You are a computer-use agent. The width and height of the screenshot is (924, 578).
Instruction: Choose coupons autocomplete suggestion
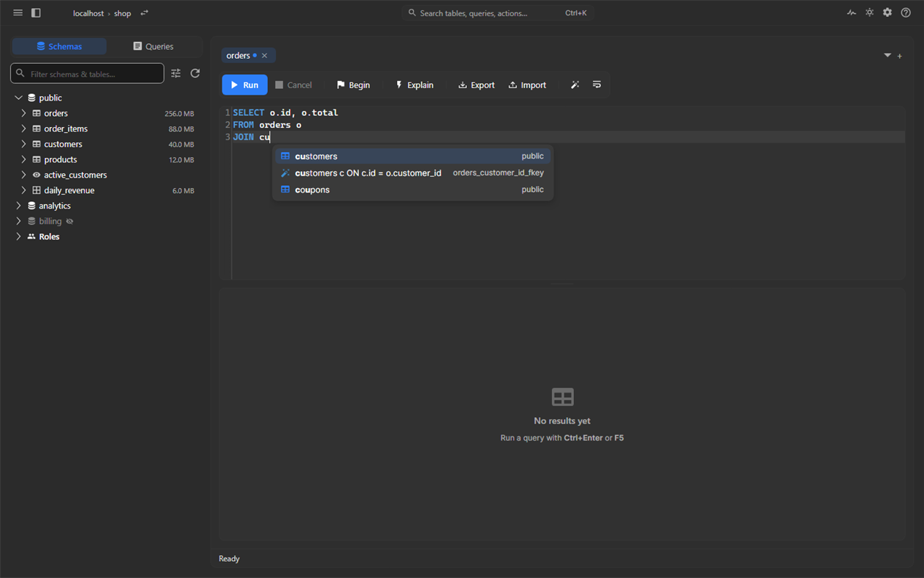413,189
